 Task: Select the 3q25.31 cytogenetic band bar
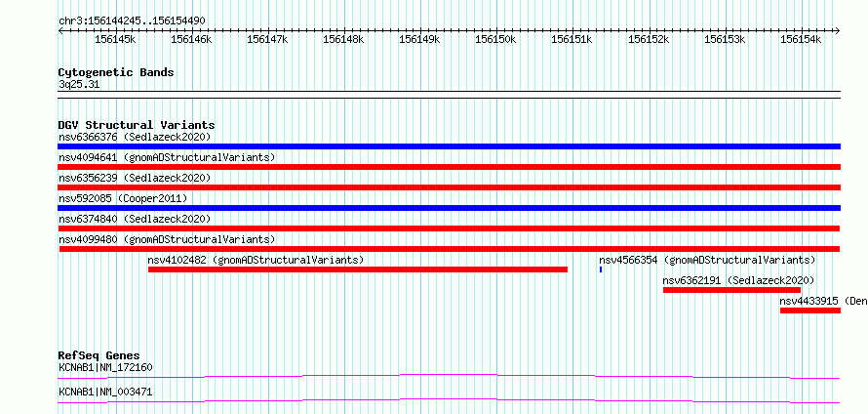[449, 95]
